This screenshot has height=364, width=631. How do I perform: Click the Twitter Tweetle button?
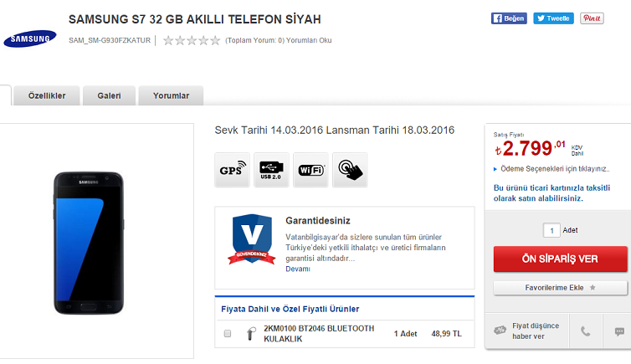click(x=553, y=18)
